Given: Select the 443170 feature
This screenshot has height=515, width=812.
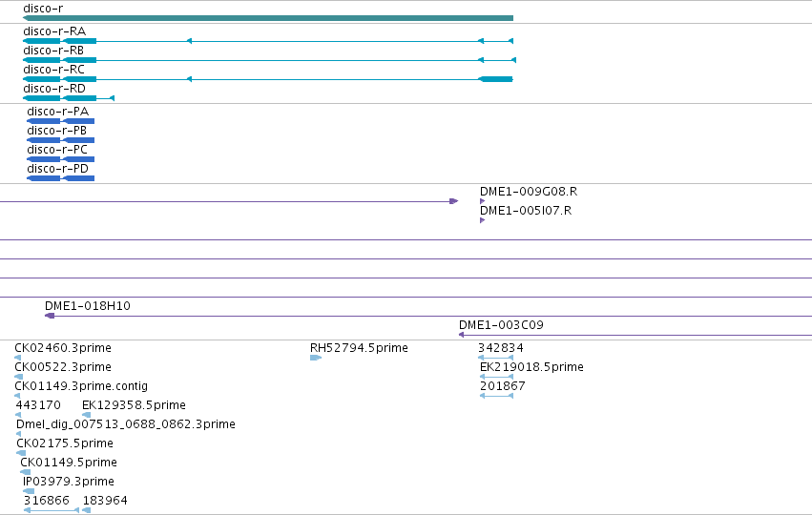Looking at the screenshot, I should [38, 405].
